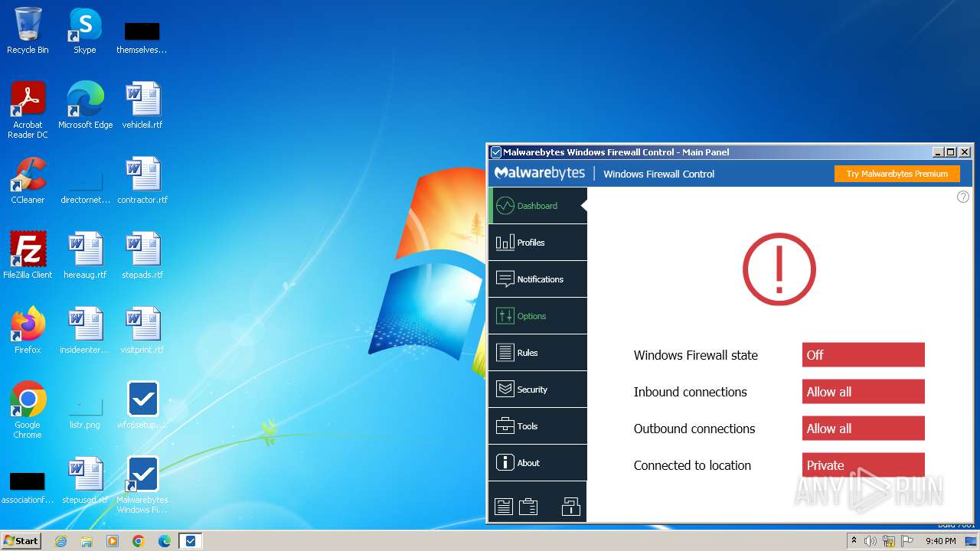Click title bar app icon of Firewall Control
Screen dimensions: 980x551
495,152
